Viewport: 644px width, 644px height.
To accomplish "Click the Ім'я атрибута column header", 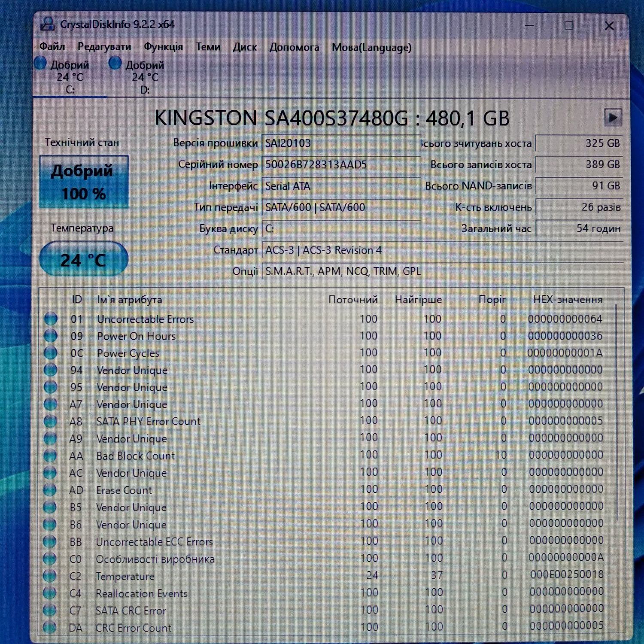I will tap(130, 300).
